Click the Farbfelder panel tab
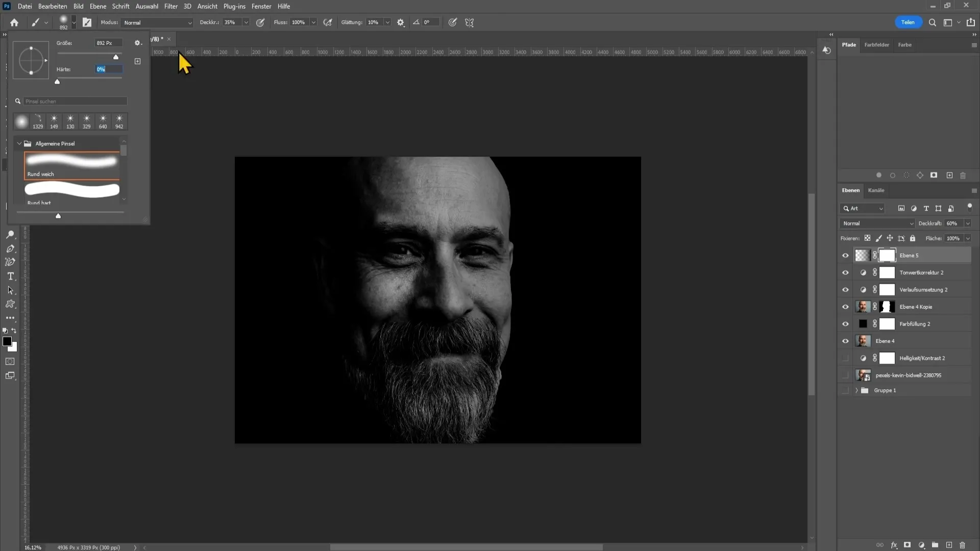The image size is (980, 551). (x=877, y=44)
